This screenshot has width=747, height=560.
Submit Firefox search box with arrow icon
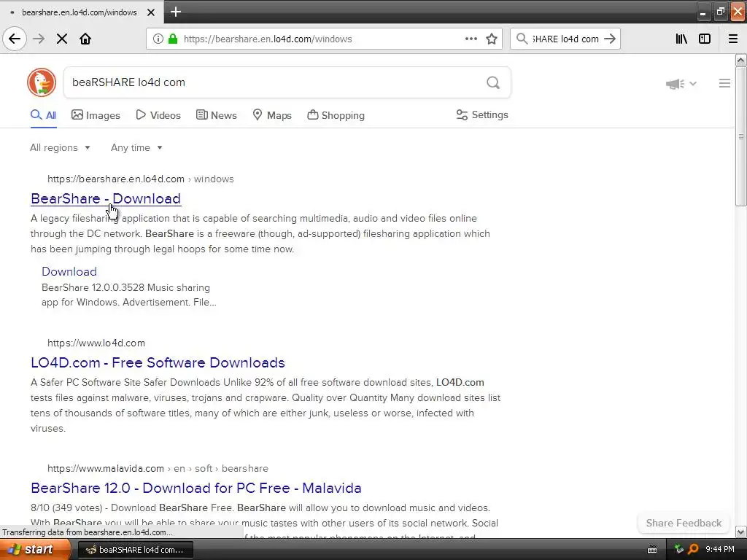(610, 39)
